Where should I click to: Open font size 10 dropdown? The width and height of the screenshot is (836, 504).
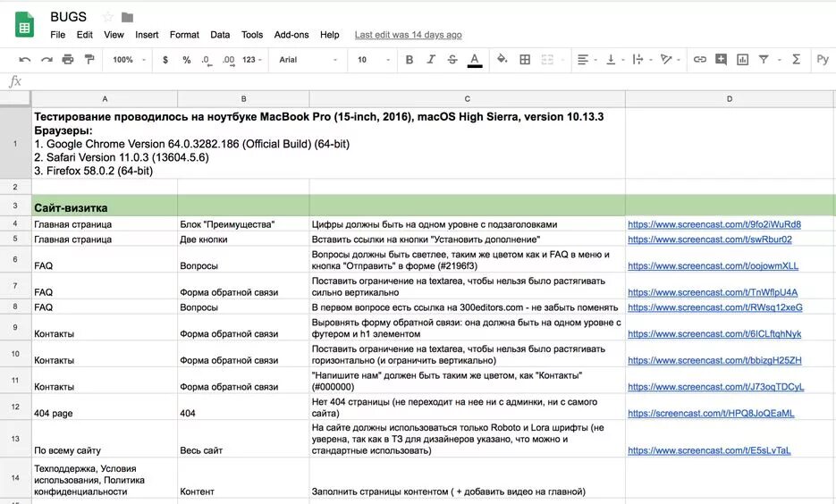tap(373, 60)
